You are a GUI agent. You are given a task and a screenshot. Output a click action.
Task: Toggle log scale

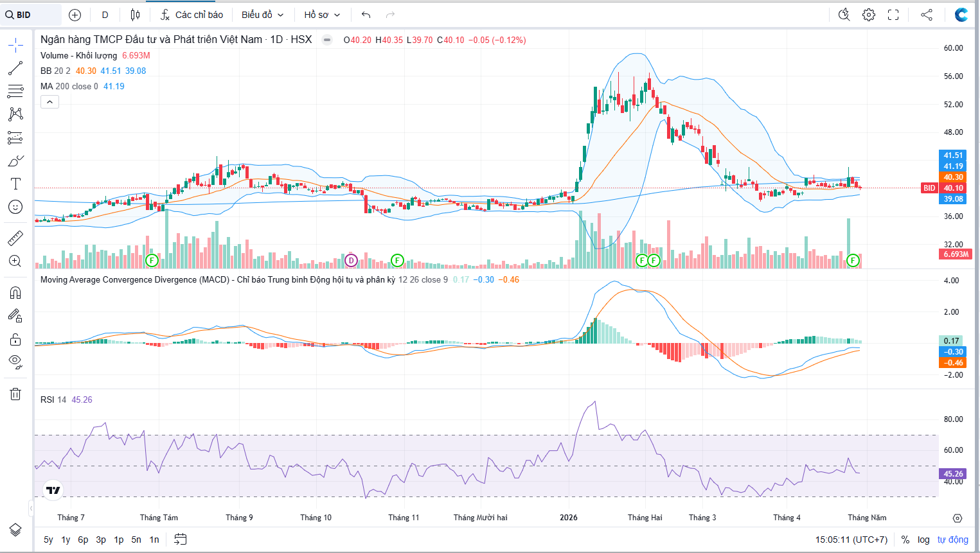tap(923, 540)
